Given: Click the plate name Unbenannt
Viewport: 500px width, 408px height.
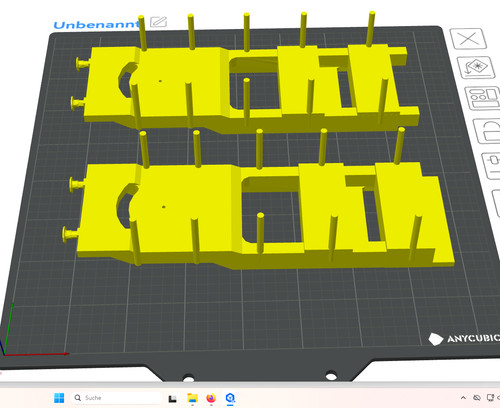Looking at the screenshot, I should (96, 25).
